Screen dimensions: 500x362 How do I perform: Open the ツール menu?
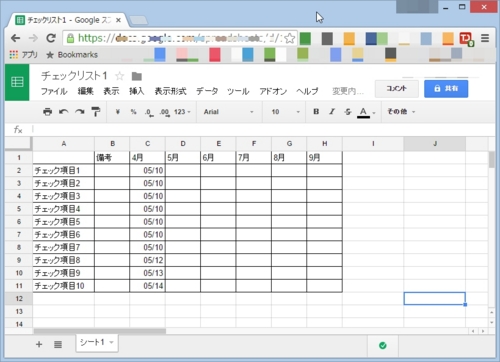pyautogui.click(x=238, y=91)
